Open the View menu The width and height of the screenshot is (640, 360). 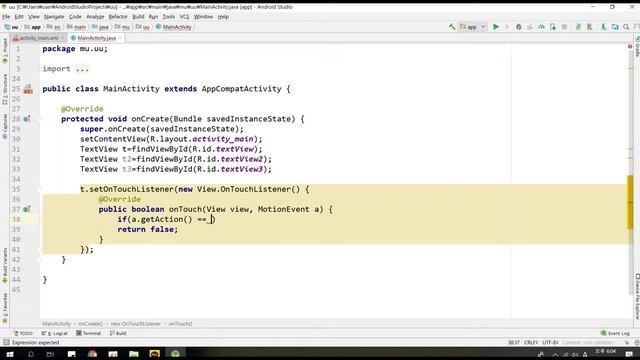pyautogui.click(x=33, y=17)
